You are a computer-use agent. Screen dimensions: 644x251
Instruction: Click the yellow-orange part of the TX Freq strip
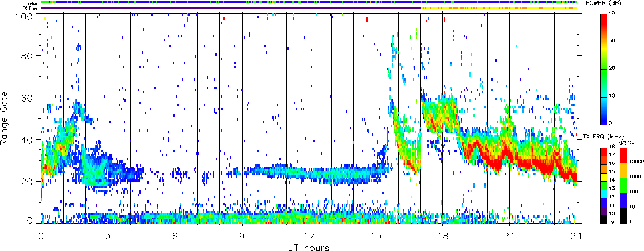pyautogui.click(x=499, y=8)
